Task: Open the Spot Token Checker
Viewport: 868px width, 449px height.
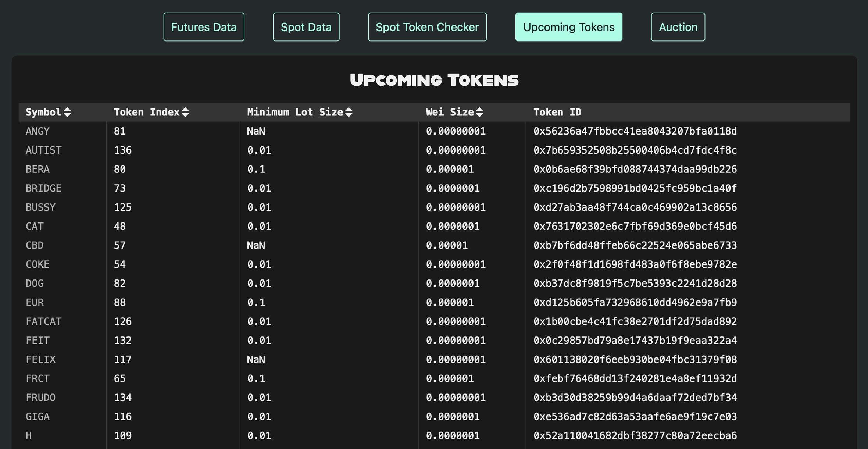Action: point(427,26)
